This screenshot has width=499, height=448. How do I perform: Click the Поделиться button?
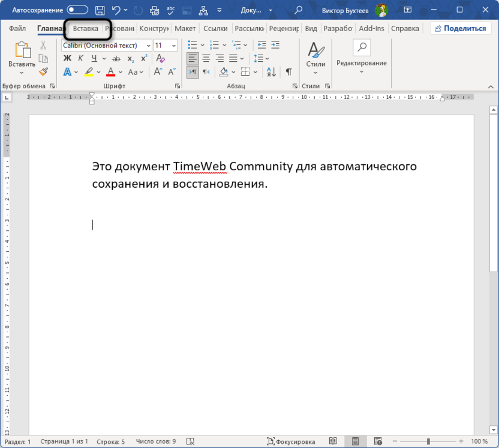pyautogui.click(x=461, y=28)
